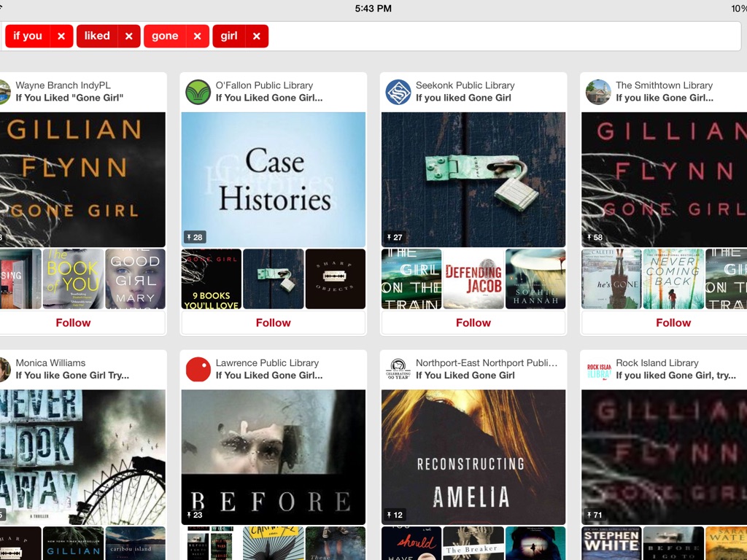The width and height of the screenshot is (747, 560).
Task: Tap The Smithtown Library avatar
Action: click(598, 92)
